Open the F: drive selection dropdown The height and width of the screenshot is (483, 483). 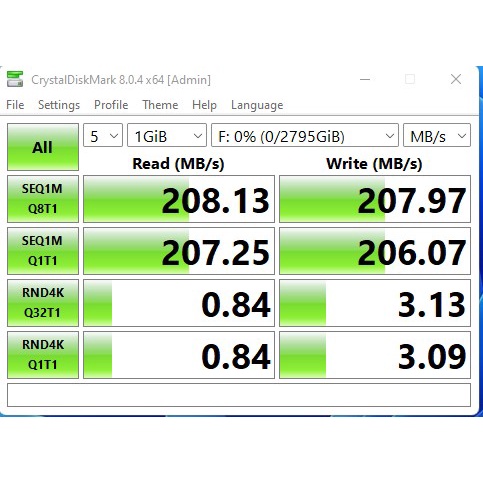tap(305, 135)
